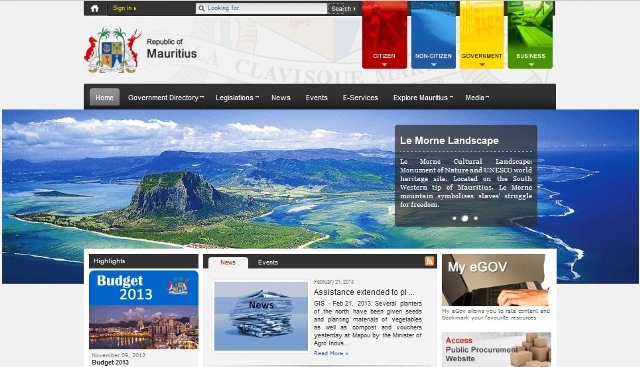The height and width of the screenshot is (367, 640).
Task: Select the middle slideshow dot
Action: click(x=464, y=218)
